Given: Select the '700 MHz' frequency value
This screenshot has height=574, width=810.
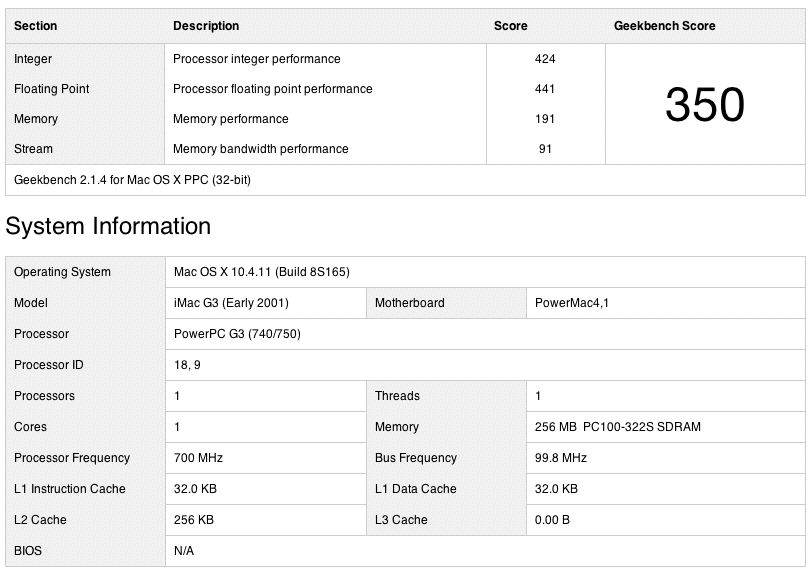Looking at the screenshot, I should click(198, 458).
